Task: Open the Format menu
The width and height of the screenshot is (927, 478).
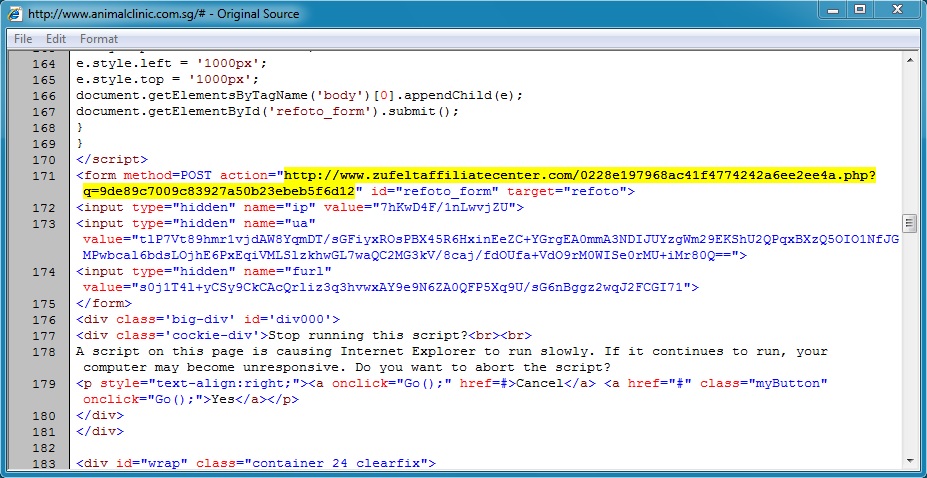Action: (x=99, y=39)
